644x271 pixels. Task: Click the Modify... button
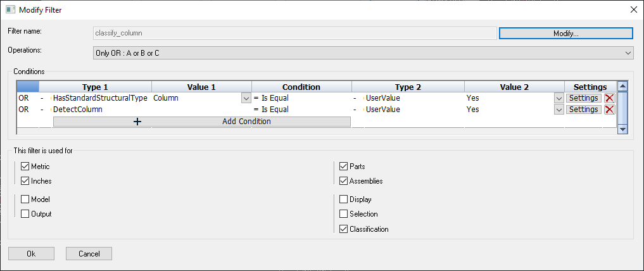coord(565,34)
